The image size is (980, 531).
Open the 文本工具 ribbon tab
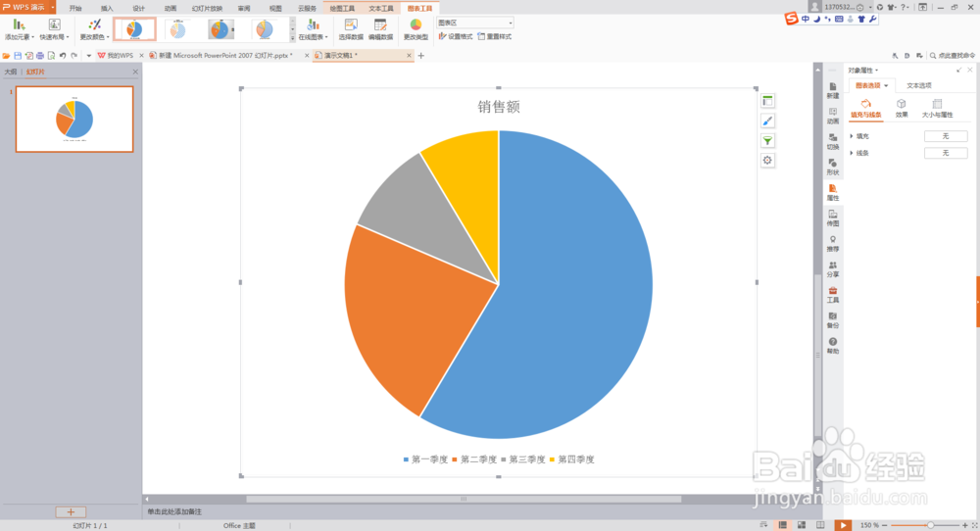tap(380, 8)
